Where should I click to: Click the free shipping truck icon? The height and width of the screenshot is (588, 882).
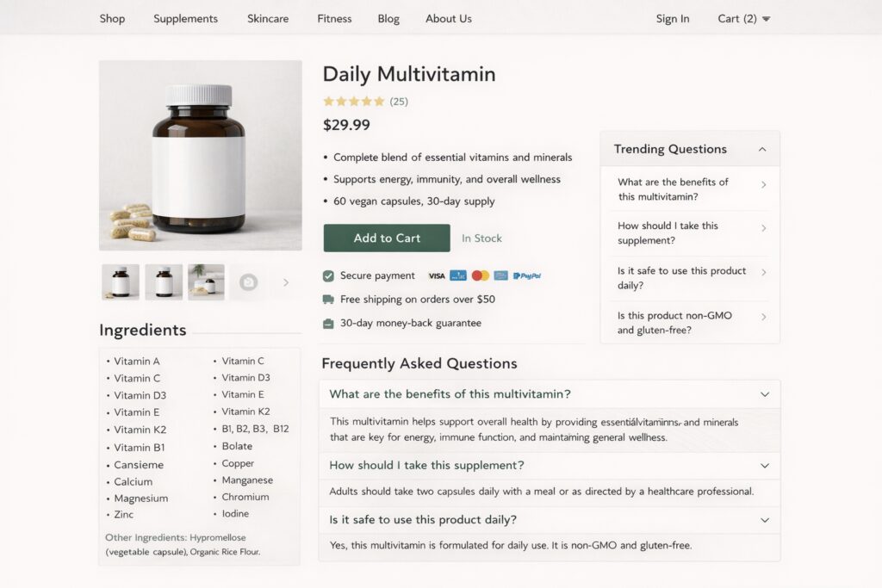pyautogui.click(x=327, y=300)
